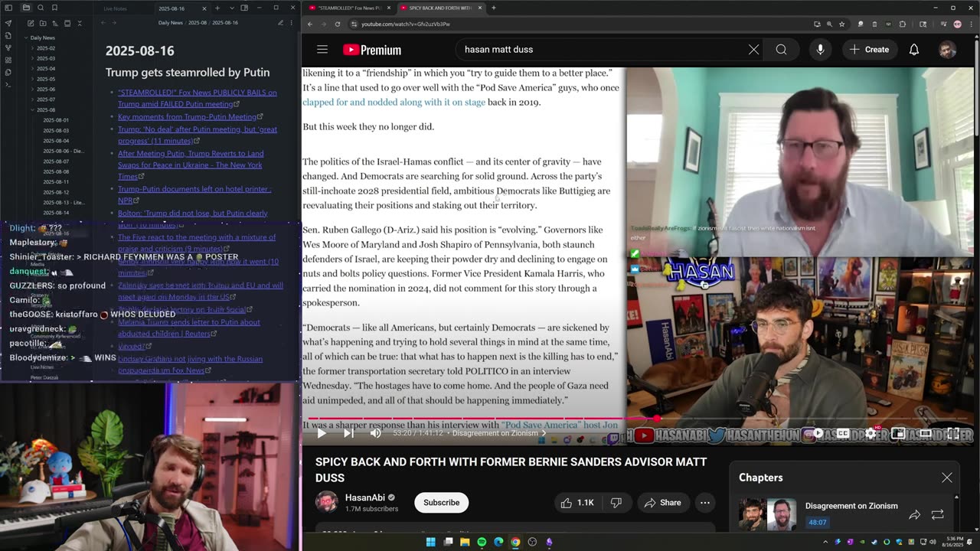The image size is (980, 551).
Task: Open the terminal command ribbon icon
Action: click(8, 84)
